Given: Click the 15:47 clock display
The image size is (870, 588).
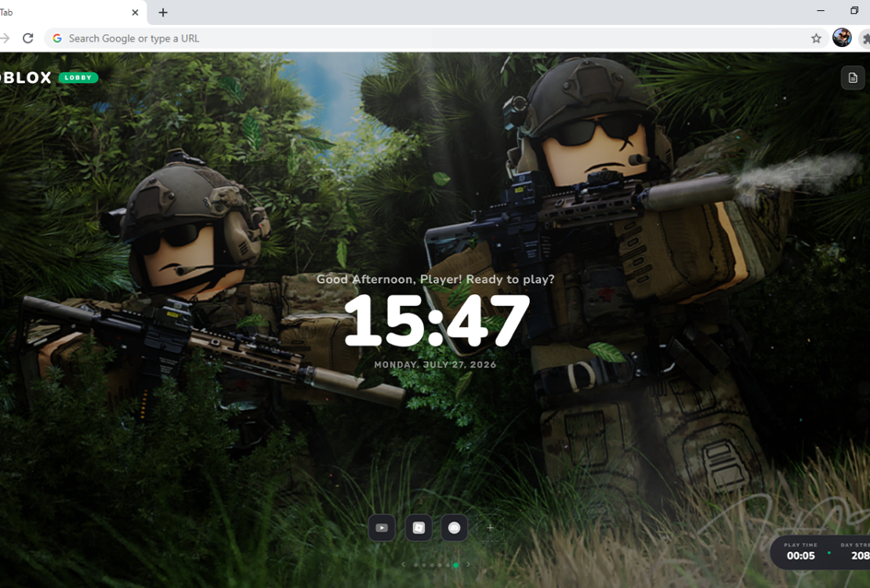Looking at the screenshot, I should click(x=437, y=321).
